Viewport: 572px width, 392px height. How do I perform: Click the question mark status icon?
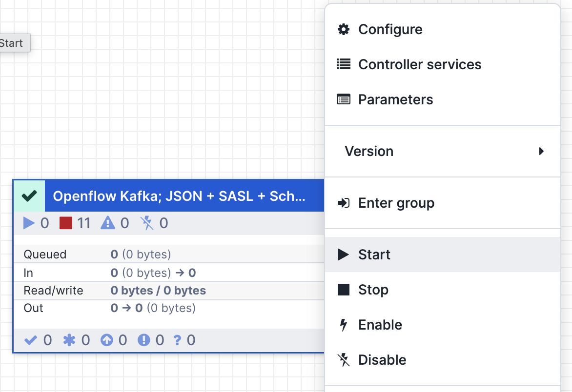tap(177, 340)
